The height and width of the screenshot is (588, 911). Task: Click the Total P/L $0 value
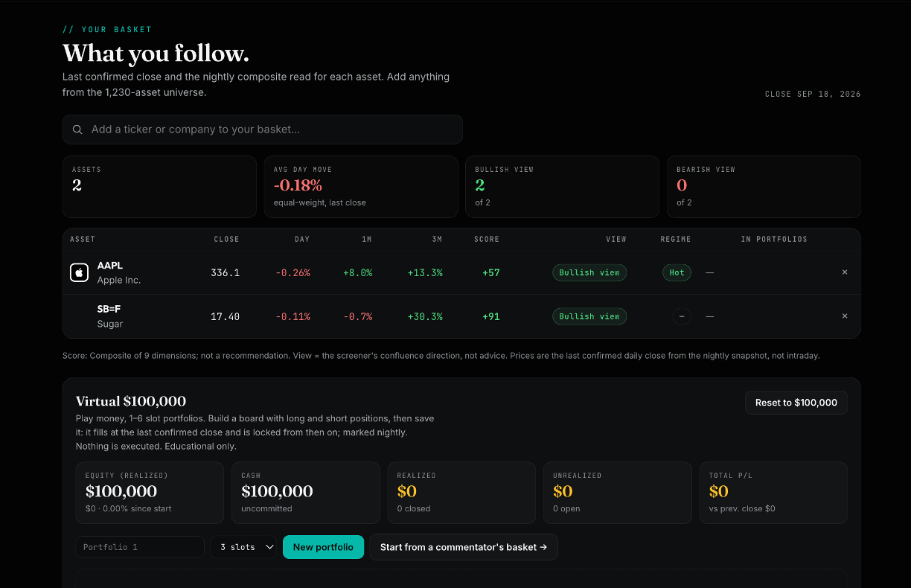pos(718,491)
